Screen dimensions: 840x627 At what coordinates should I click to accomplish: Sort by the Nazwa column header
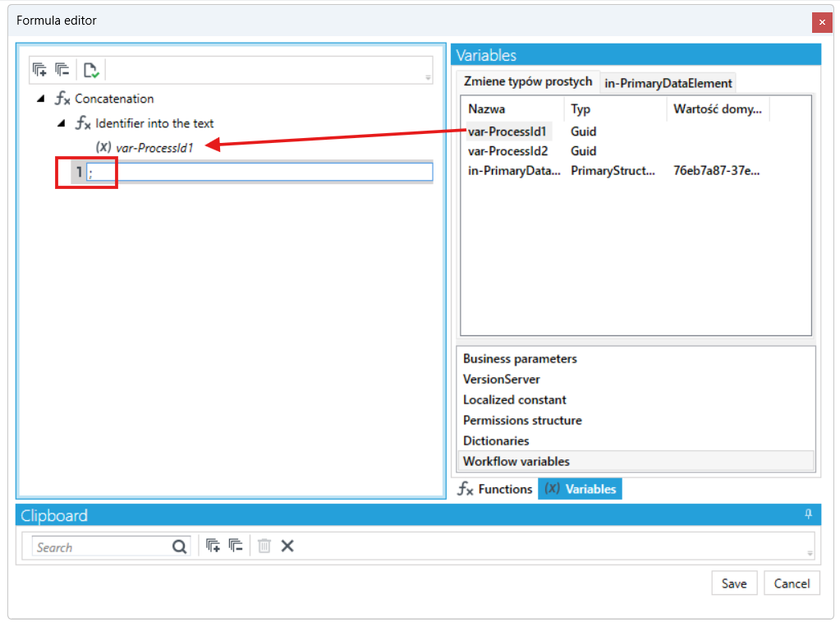pyautogui.click(x=512, y=108)
